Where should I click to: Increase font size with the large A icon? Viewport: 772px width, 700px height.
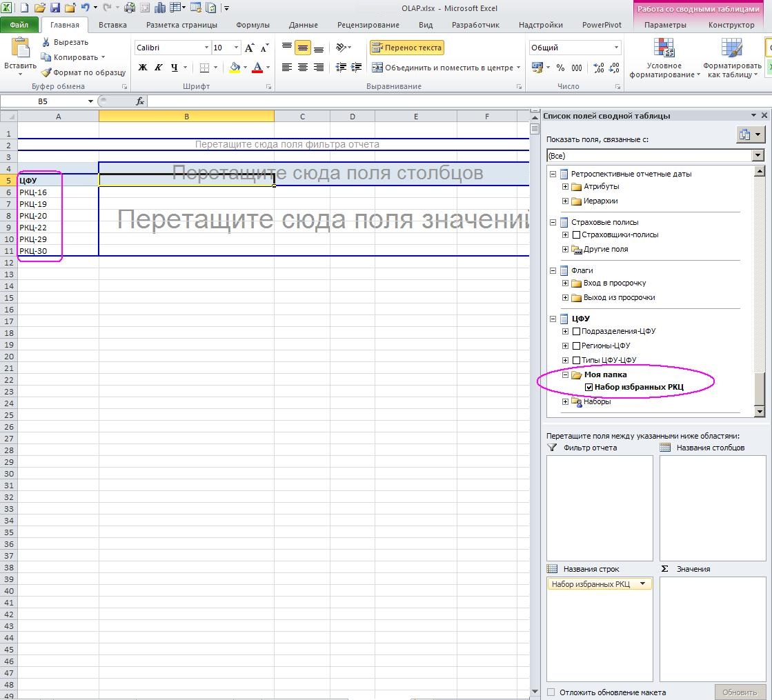(250, 48)
